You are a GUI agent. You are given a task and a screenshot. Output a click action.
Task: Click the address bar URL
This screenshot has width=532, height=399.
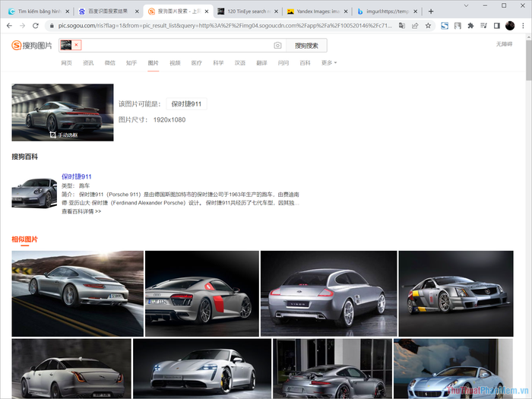(225, 26)
